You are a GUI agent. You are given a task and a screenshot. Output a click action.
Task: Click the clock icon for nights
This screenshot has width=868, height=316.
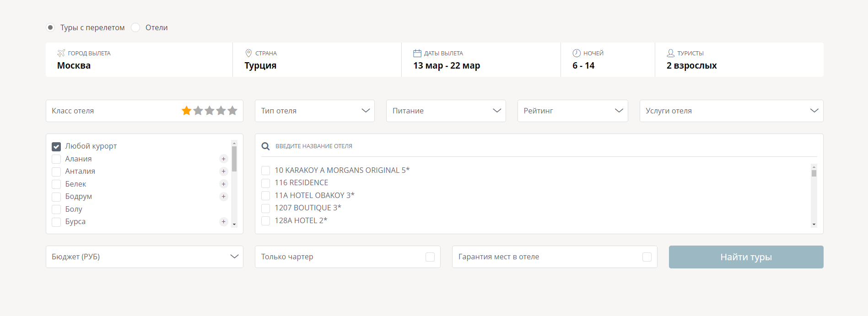pyautogui.click(x=577, y=53)
